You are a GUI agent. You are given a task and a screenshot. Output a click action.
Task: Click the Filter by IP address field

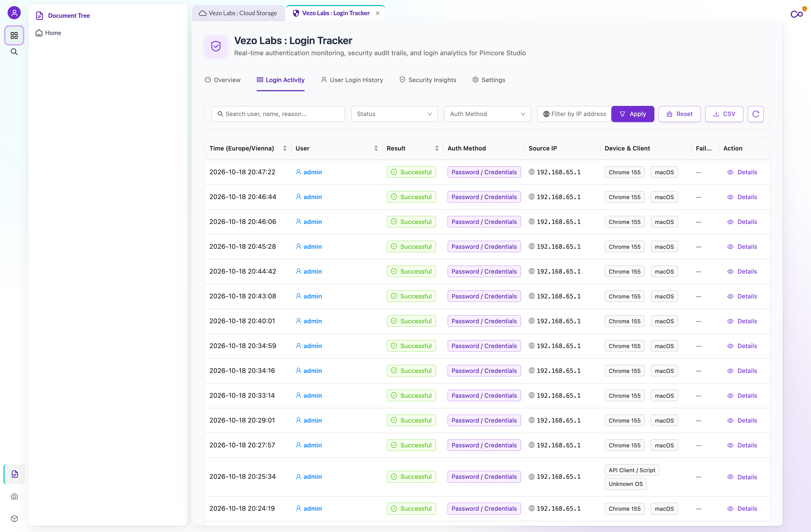coord(575,114)
